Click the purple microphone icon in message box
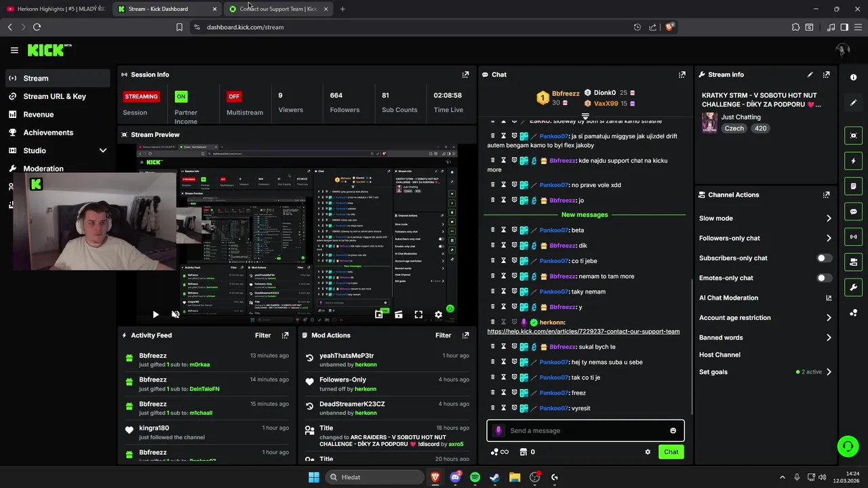This screenshot has height=488, width=868. (498, 430)
